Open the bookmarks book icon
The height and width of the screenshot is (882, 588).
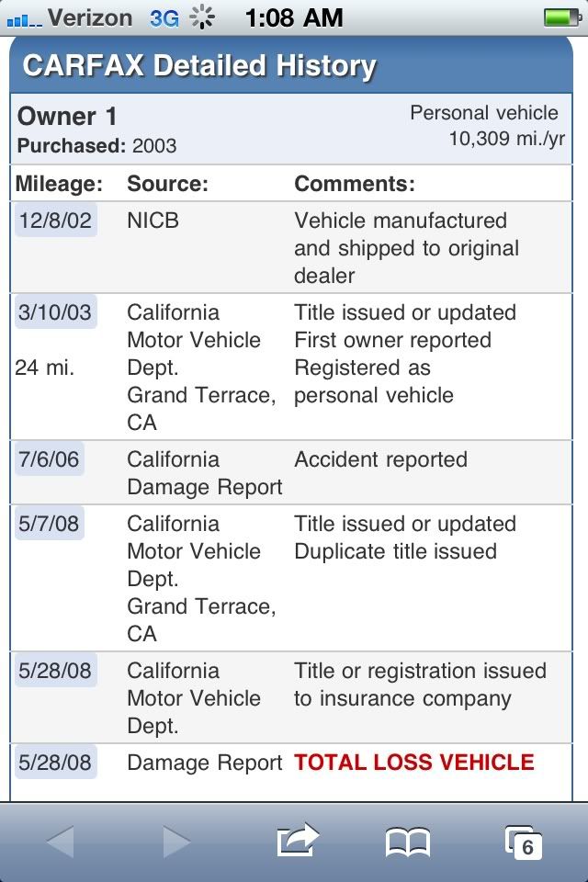(x=408, y=842)
